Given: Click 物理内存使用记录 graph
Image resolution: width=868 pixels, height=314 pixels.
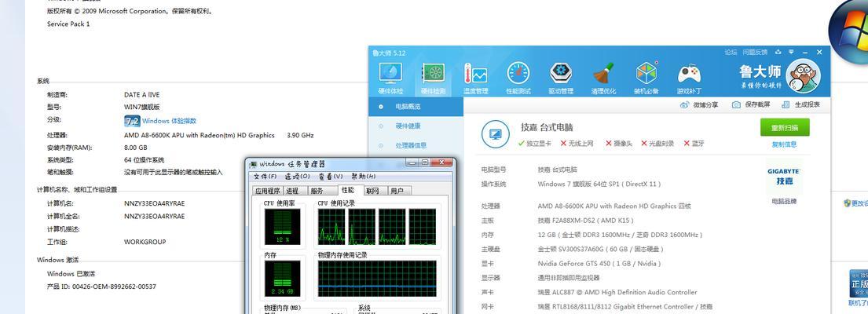Looking at the screenshot, I should (x=378, y=279).
